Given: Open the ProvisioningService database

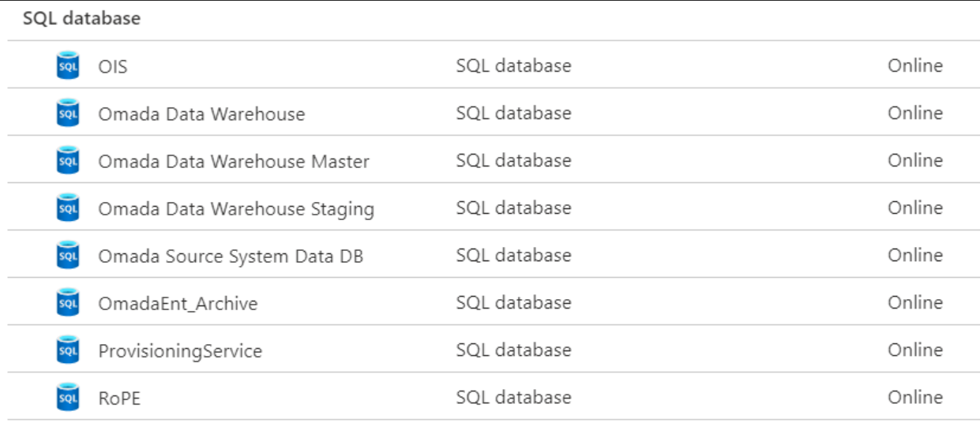Looking at the screenshot, I should [180, 351].
